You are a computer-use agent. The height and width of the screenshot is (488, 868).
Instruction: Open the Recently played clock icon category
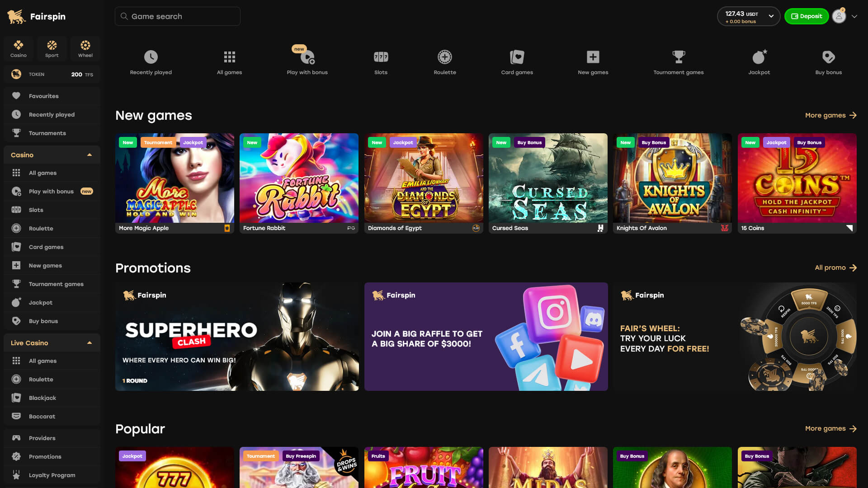click(x=151, y=57)
